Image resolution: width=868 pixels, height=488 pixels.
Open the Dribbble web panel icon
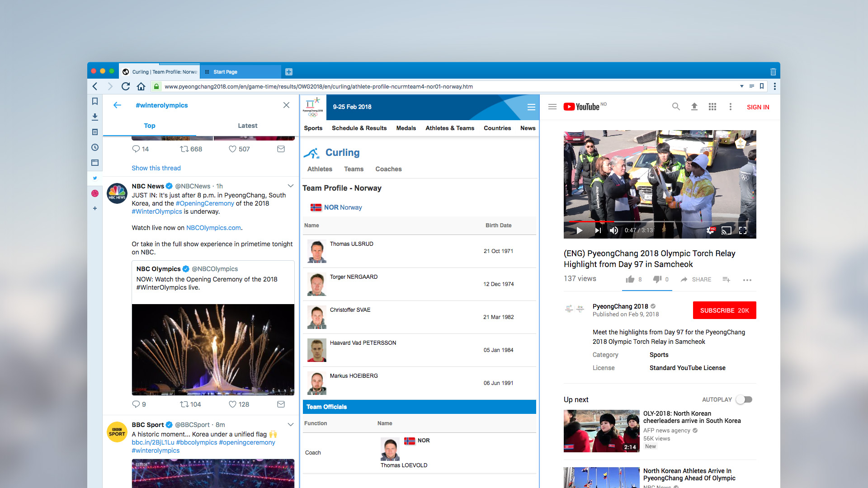95,193
